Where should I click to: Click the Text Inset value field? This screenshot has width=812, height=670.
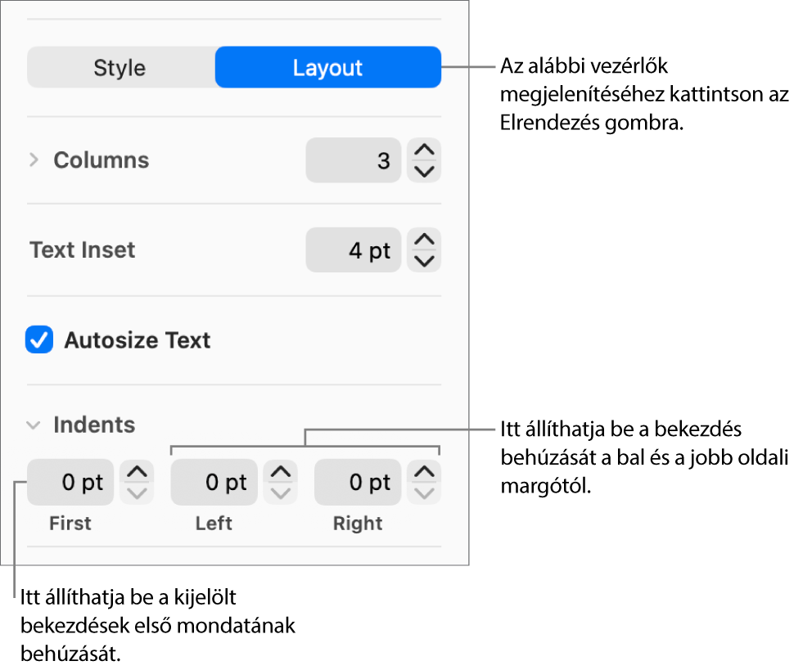pyautogui.click(x=353, y=250)
